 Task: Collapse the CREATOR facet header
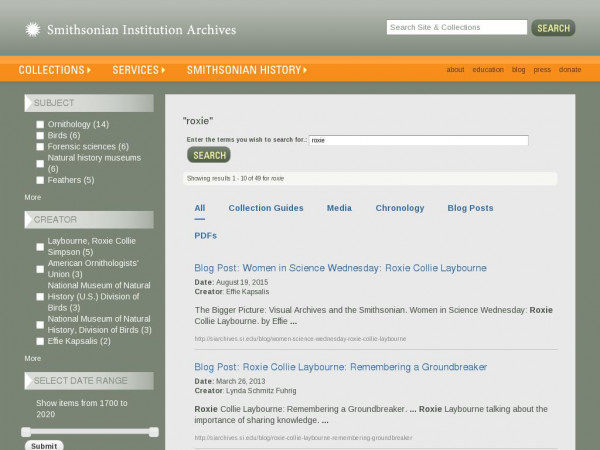89,220
